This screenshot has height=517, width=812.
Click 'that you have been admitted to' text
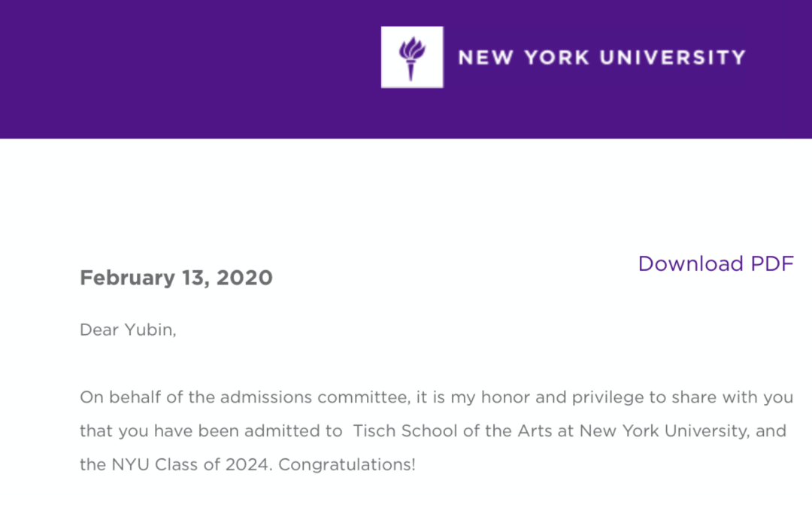(x=211, y=431)
